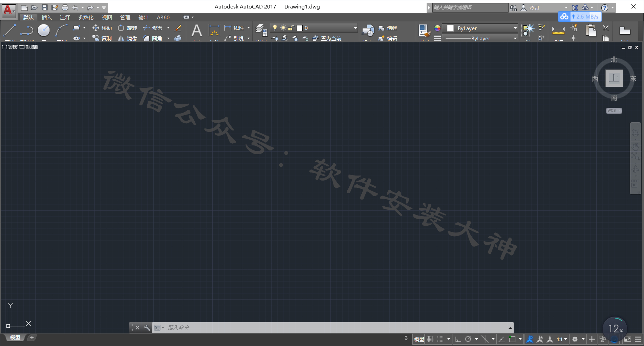Click command line customize wrench icon

pos(147,327)
